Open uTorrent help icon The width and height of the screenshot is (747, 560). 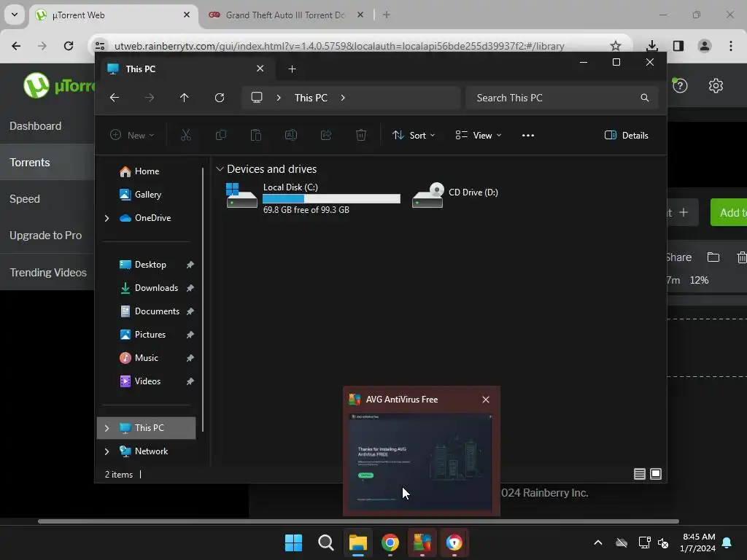click(x=680, y=86)
